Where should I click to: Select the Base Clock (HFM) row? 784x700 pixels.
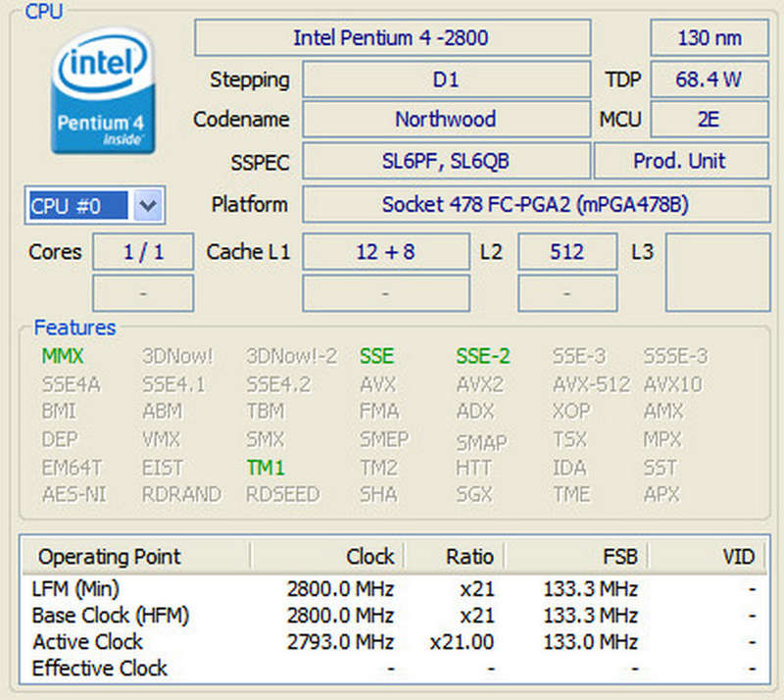(x=394, y=616)
